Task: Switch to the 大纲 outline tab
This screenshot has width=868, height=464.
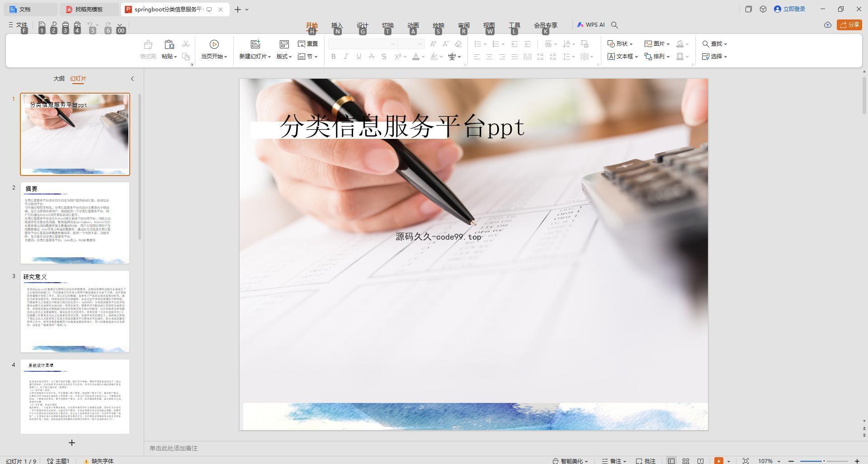Action: 59,79
